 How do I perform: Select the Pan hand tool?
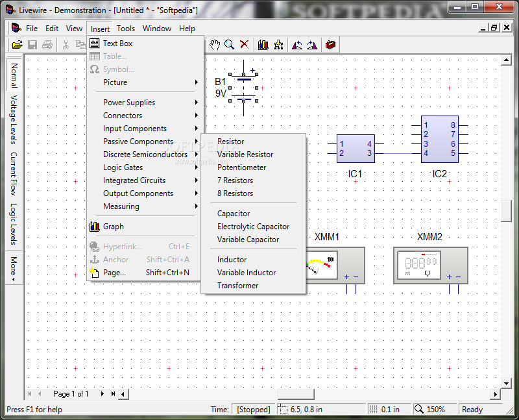[215, 45]
